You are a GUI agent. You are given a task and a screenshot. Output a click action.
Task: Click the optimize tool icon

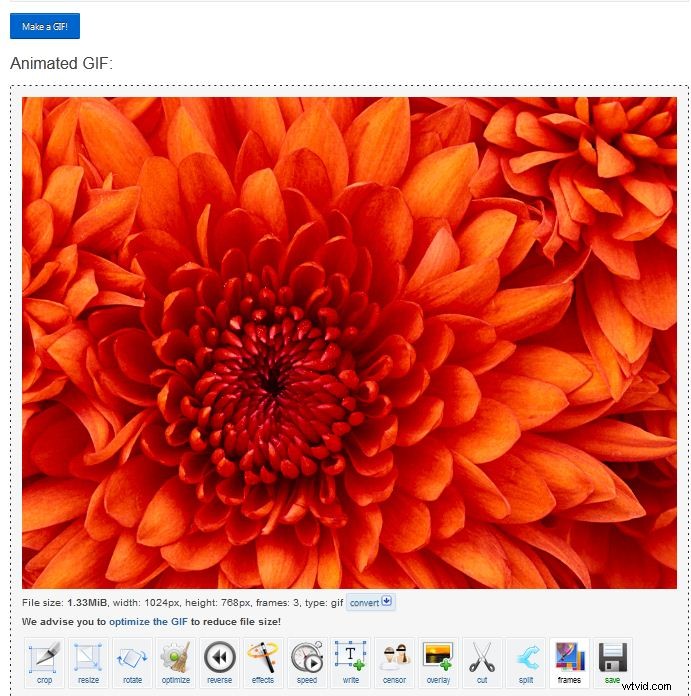(x=175, y=662)
